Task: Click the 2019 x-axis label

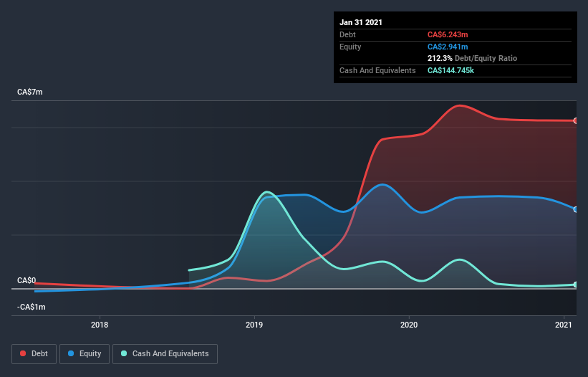Action: 254,325
